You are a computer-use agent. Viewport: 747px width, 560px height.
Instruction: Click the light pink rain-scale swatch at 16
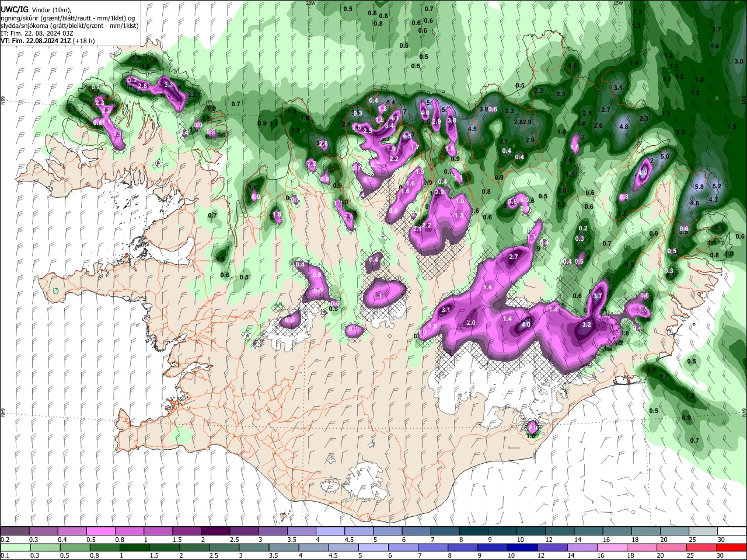(611, 547)
